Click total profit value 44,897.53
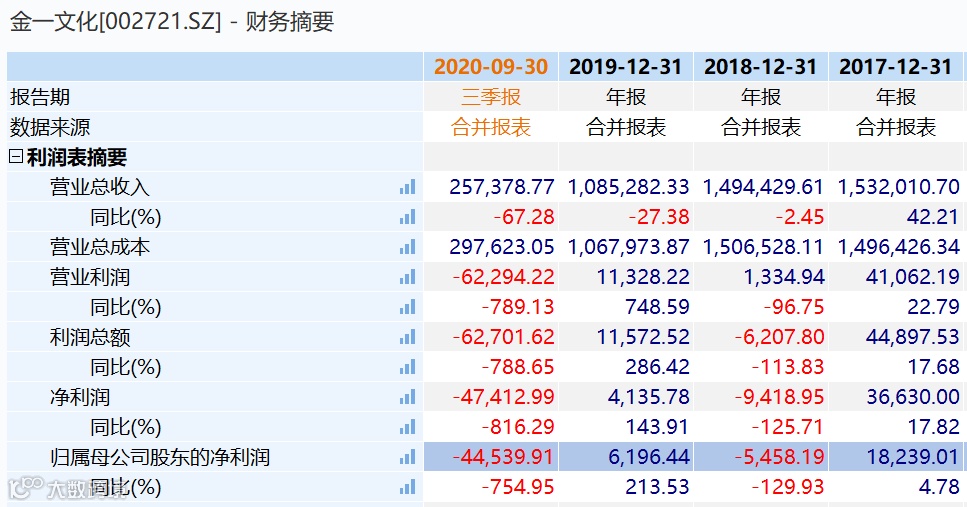This screenshot has height=507, width=967. click(913, 337)
